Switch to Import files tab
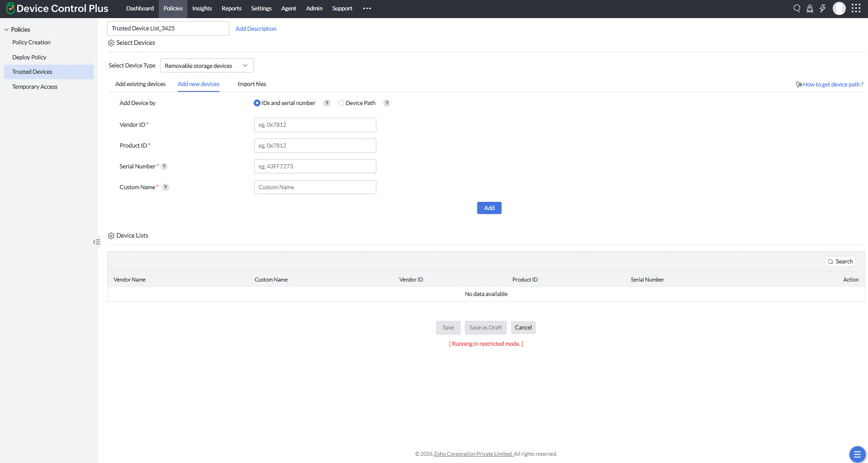This screenshot has width=868, height=463. [252, 84]
